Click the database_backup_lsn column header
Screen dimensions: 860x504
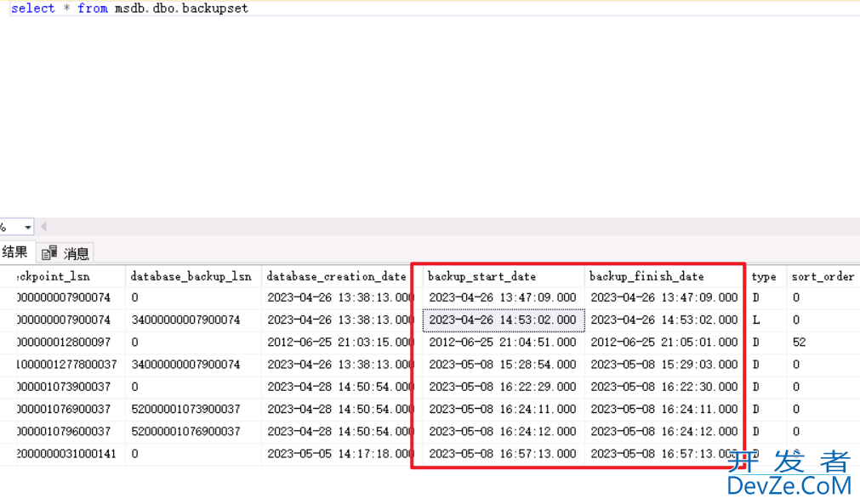(193, 277)
